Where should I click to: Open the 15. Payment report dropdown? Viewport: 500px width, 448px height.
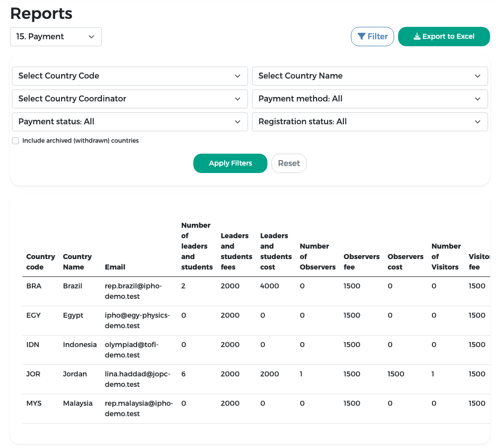coord(56,37)
